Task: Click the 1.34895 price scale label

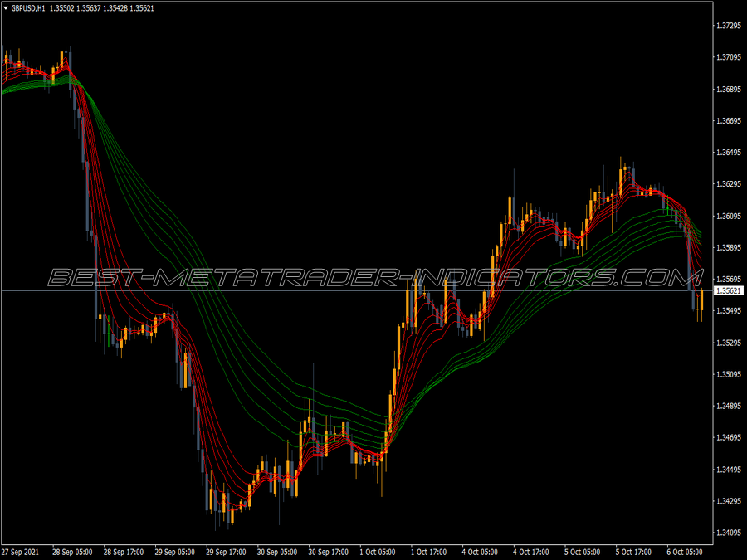Action: (x=729, y=407)
